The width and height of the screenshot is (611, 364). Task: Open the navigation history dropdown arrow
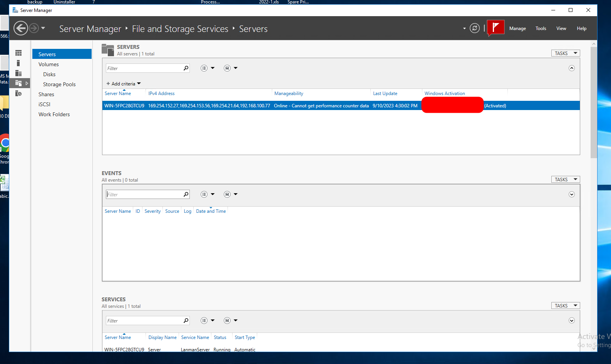[x=43, y=28]
